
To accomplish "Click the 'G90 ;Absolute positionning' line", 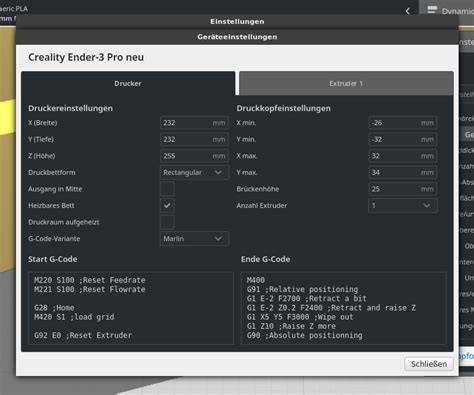I will pos(304,335).
